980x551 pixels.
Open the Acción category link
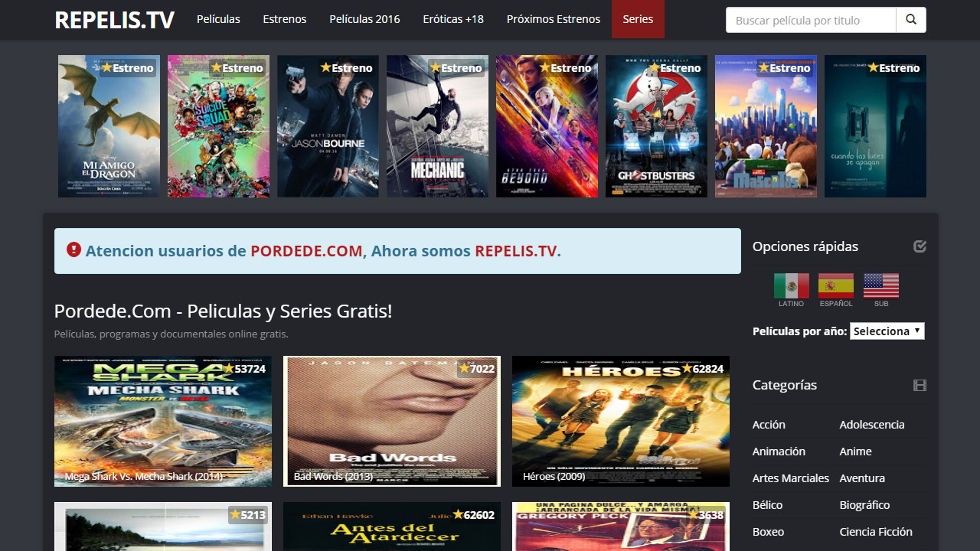(x=768, y=424)
